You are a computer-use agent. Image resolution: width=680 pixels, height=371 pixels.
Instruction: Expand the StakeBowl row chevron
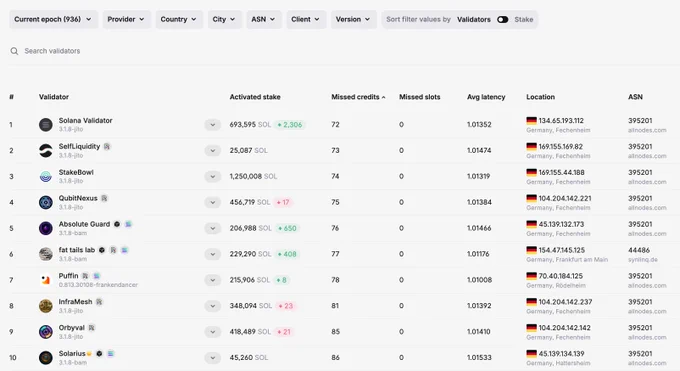click(x=212, y=177)
